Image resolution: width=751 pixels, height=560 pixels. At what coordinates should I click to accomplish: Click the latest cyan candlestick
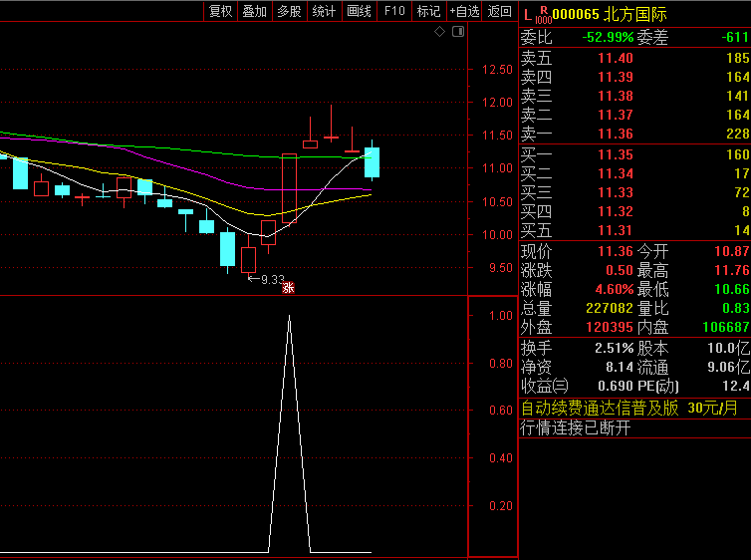(x=373, y=162)
